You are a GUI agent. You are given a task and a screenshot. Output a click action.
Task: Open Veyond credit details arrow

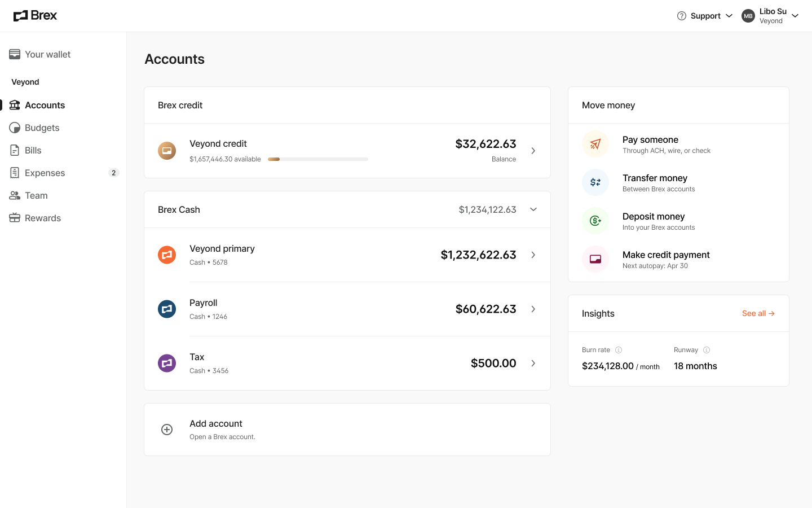pos(533,151)
